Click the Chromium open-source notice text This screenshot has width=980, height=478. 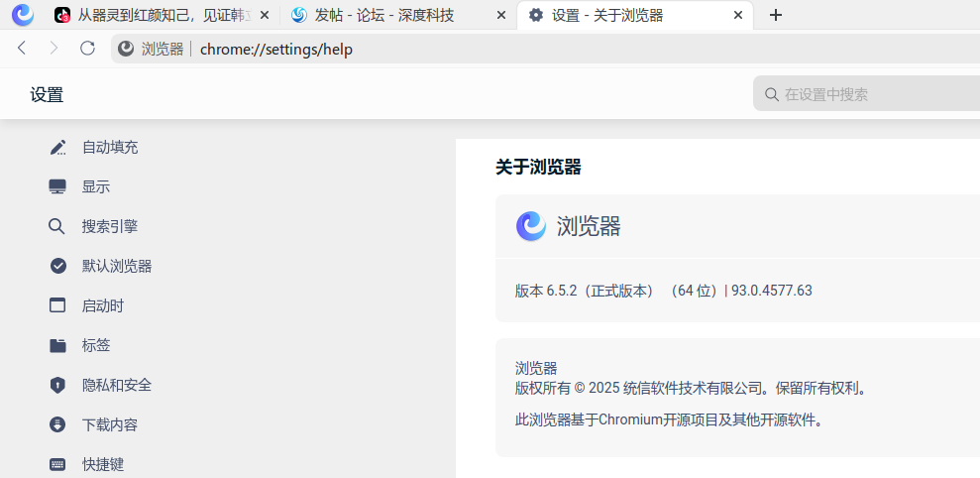coord(670,419)
